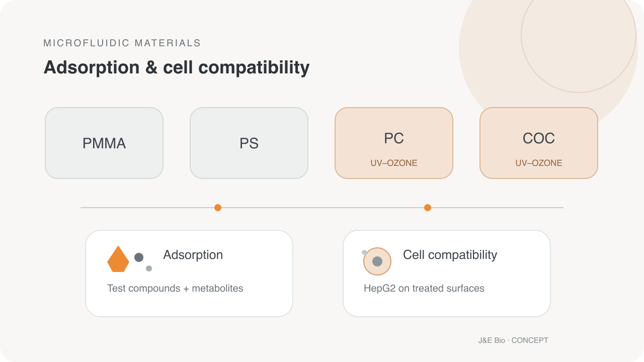Click the Cell compatibility card title
The image size is (644, 362).
point(450,255)
